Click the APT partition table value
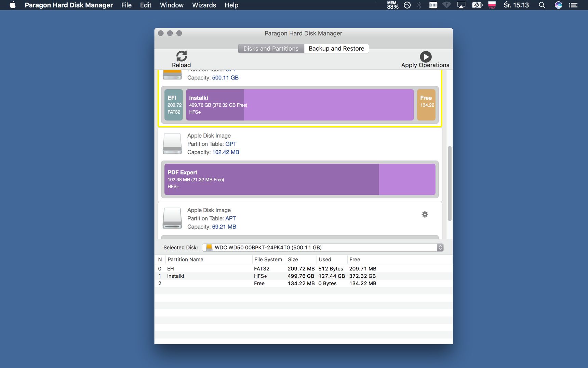Image resolution: width=588 pixels, height=368 pixels. pos(230,218)
